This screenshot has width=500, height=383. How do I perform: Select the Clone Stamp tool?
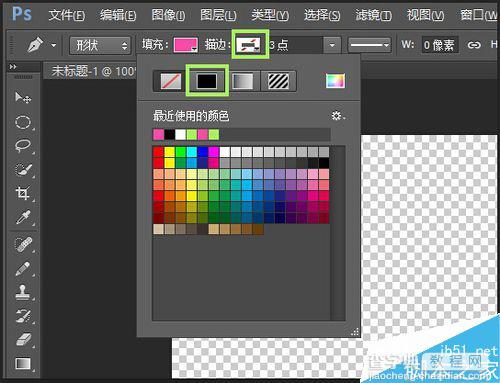click(x=23, y=292)
